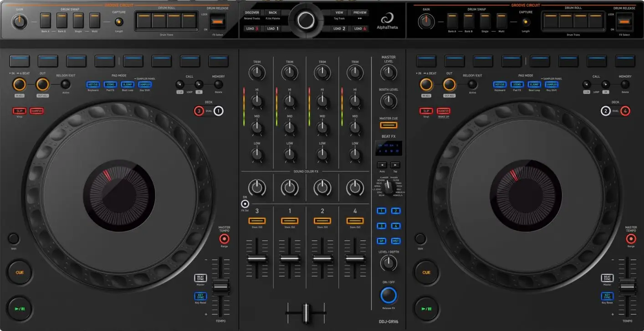Viewport: 644px width, 331px height.
Task: Enable Key Sync on the right deck
Action: click(607, 296)
